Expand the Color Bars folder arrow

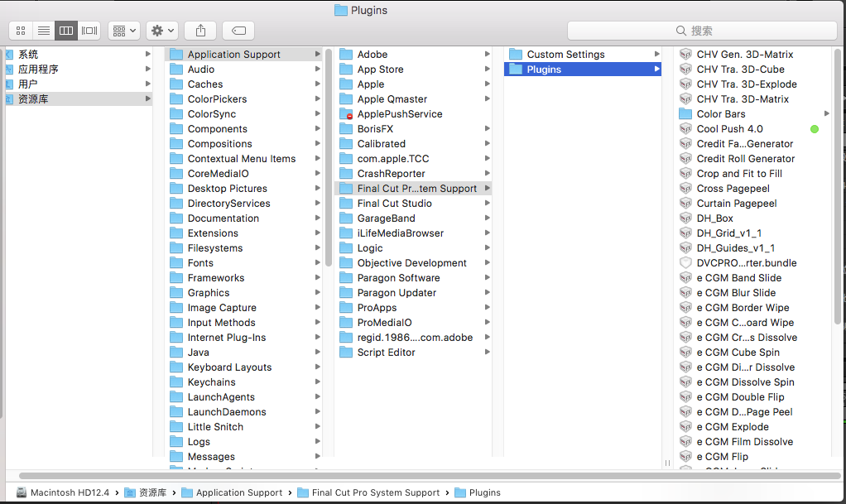(827, 113)
